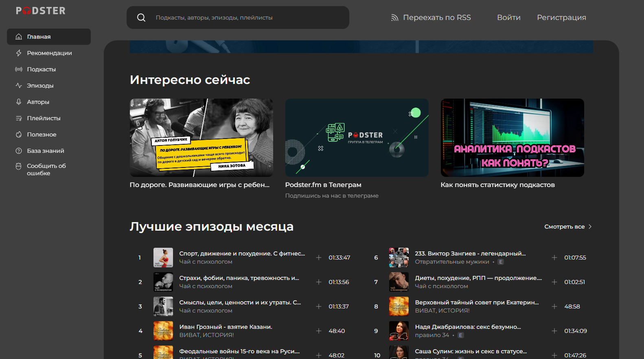This screenshot has height=359, width=644.
Task: Add Феодальные войны episode with plus icon
Action: click(x=319, y=355)
